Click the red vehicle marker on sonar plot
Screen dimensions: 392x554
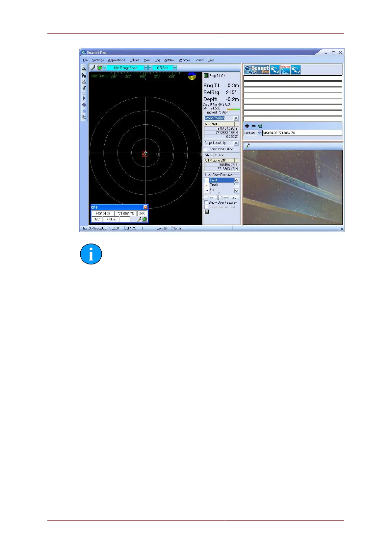point(144,154)
